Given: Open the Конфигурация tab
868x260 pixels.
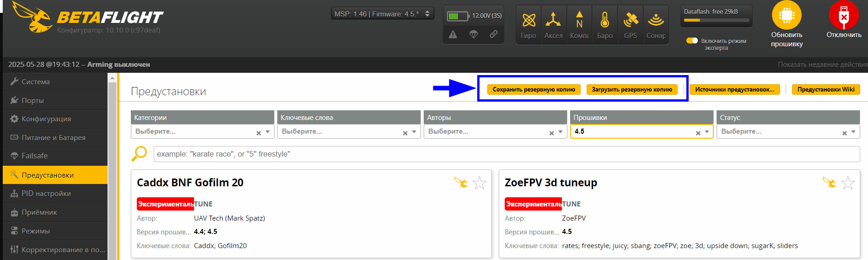Looking at the screenshot, I should pyautogui.click(x=55, y=119).
